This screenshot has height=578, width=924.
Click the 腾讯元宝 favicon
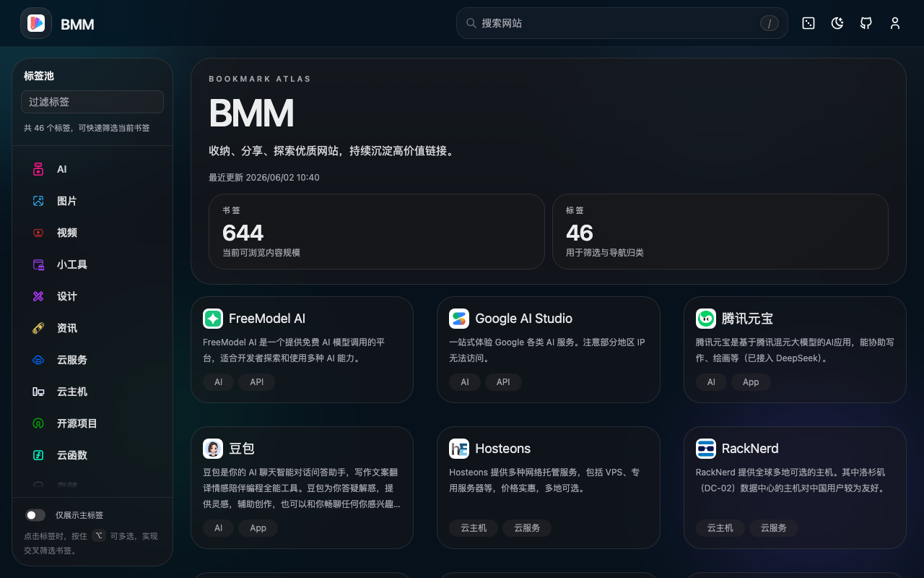click(706, 319)
